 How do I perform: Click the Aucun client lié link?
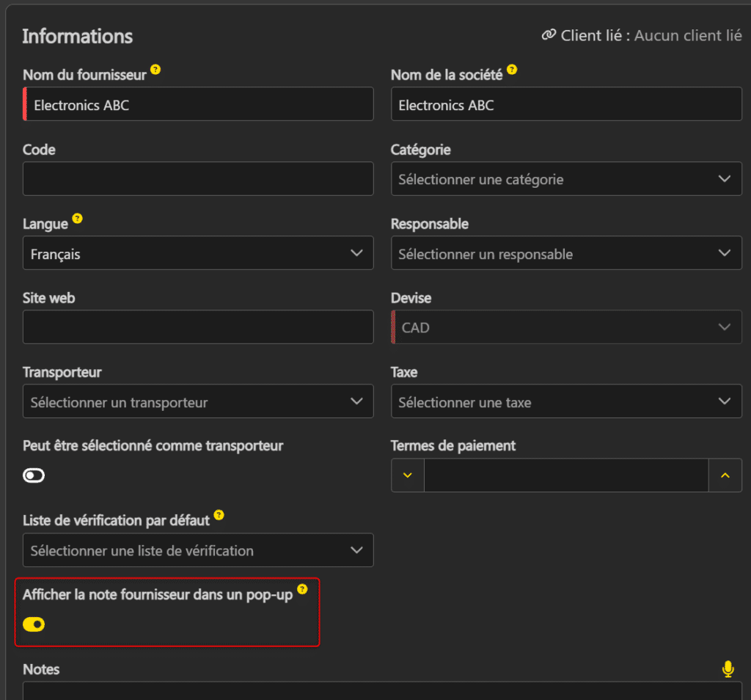687,35
